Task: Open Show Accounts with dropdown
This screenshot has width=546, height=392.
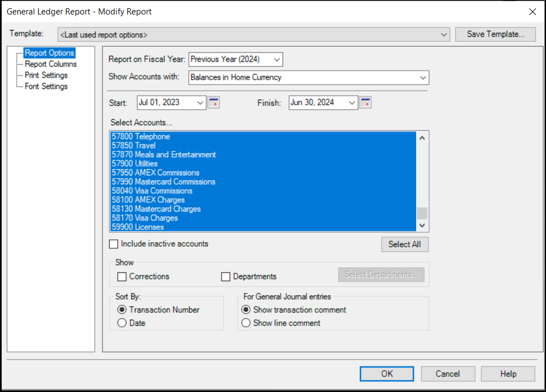Action: [x=423, y=77]
